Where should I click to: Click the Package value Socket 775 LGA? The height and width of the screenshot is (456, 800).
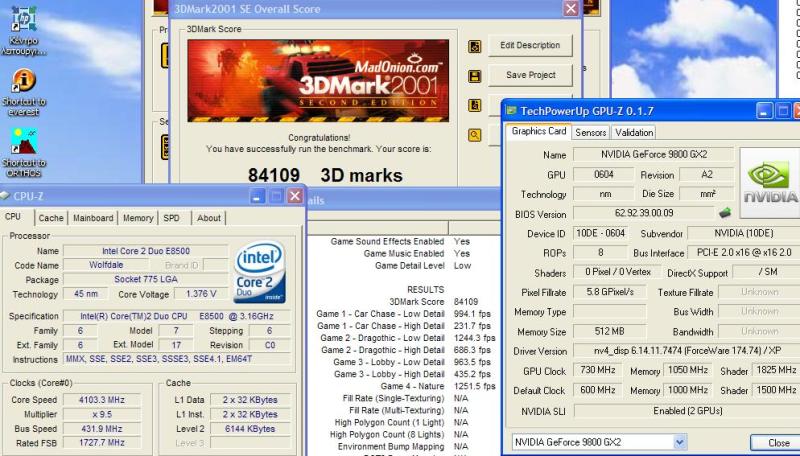[x=145, y=280]
